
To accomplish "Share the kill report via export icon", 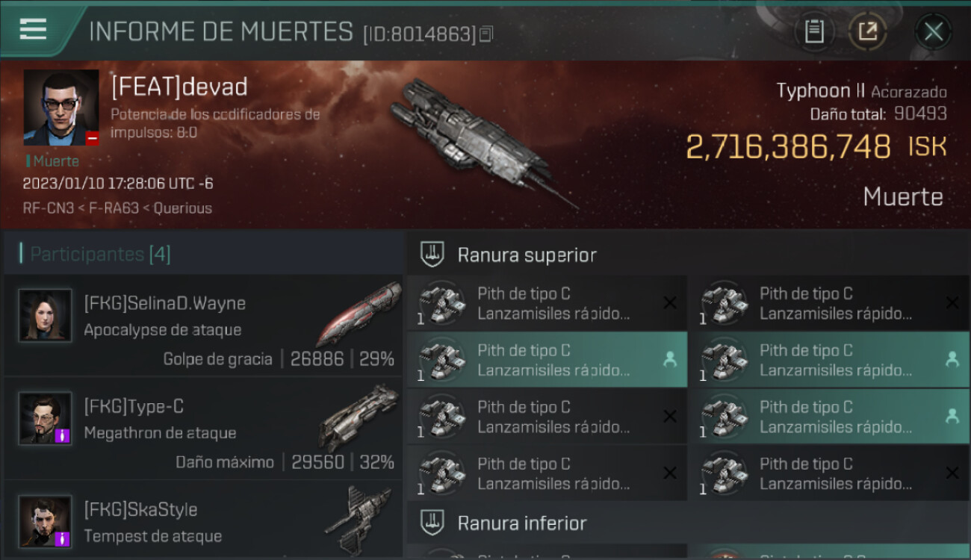I will click(x=867, y=32).
